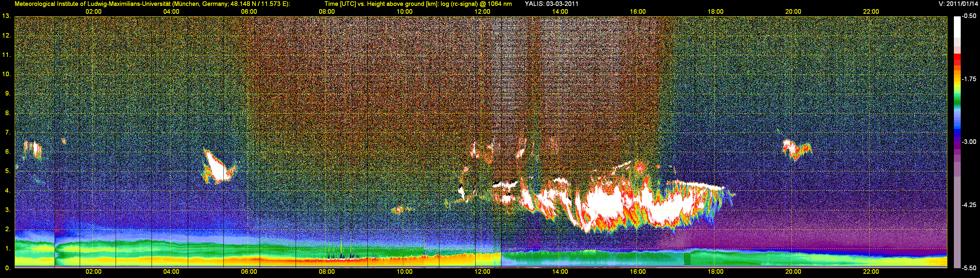Click the '8.' height axis label
Viewport: 980px width, 278px height.
tap(8, 113)
